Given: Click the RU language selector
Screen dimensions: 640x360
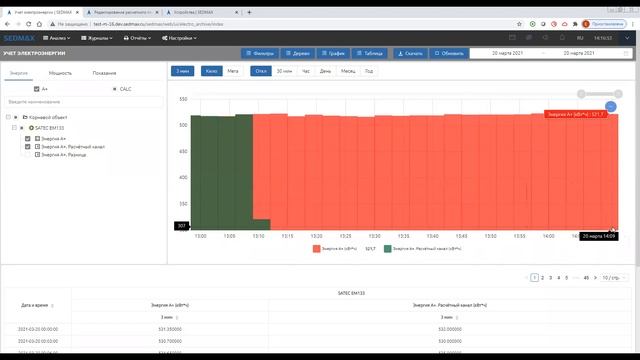Looking at the screenshot, I should point(580,38).
